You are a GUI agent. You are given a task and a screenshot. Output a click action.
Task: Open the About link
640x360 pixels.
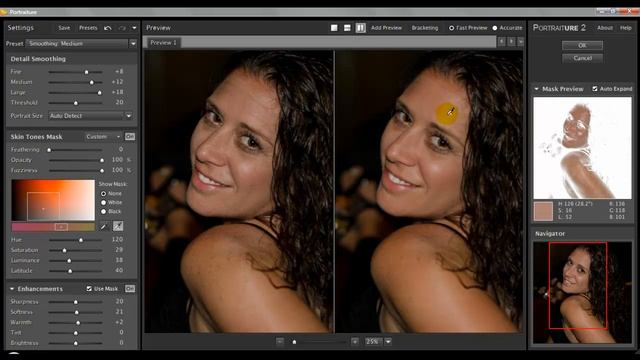(x=605, y=28)
